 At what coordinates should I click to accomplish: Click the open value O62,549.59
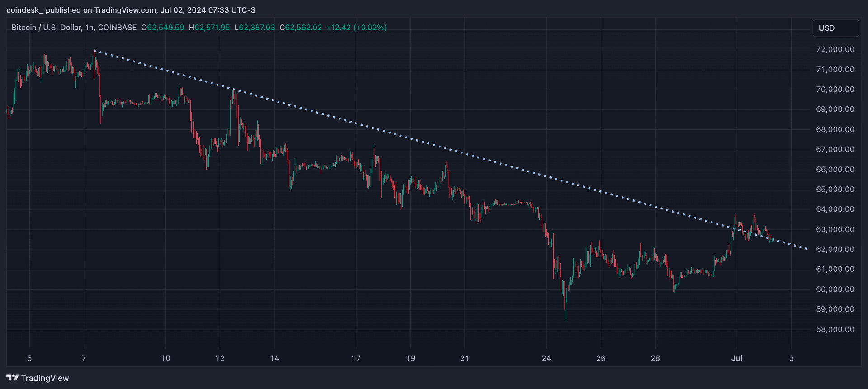click(x=163, y=28)
